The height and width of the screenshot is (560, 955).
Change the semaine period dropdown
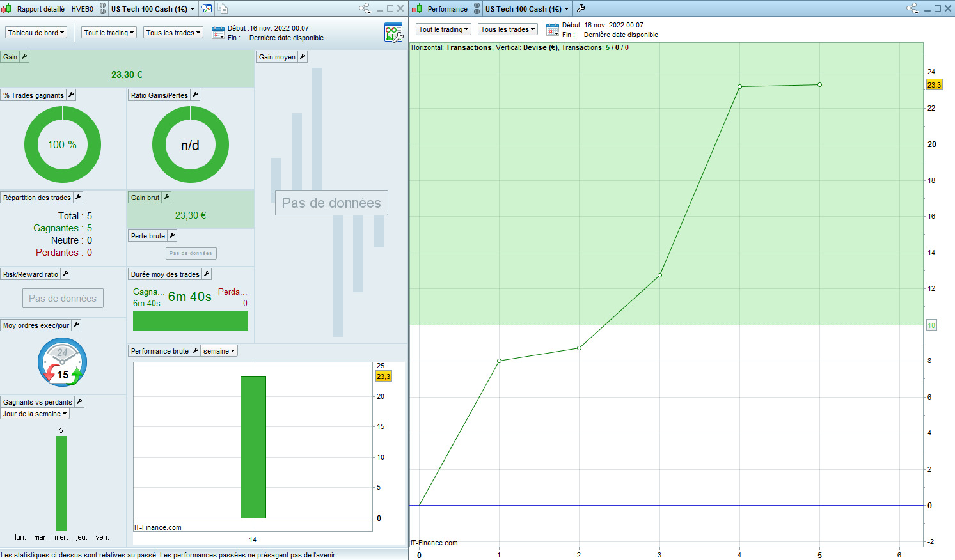219,351
